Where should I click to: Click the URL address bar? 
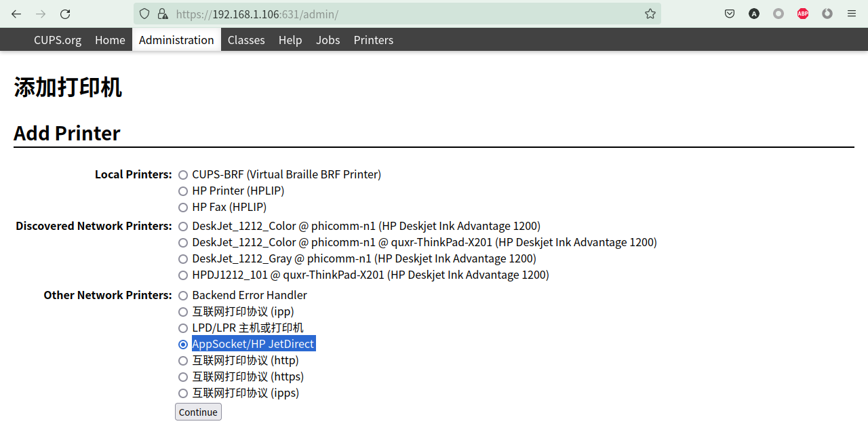(x=407, y=14)
